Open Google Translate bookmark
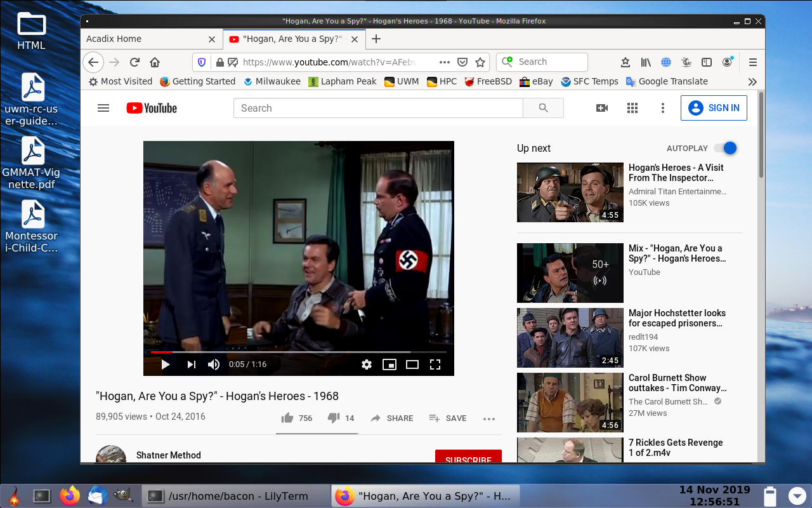The height and width of the screenshot is (508, 812). 667,81
